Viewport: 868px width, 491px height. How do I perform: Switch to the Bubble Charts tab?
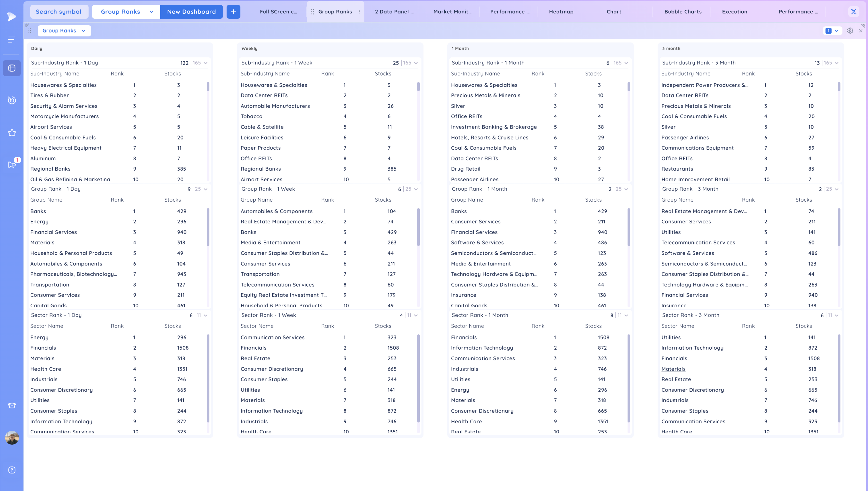click(x=683, y=12)
